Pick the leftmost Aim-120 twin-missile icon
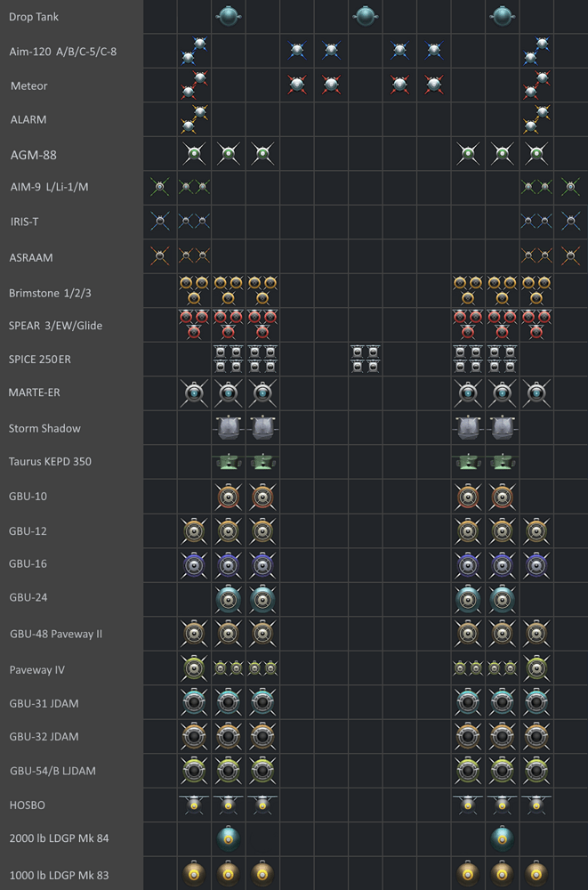Image resolution: width=588 pixels, height=890 pixels. 194,51
